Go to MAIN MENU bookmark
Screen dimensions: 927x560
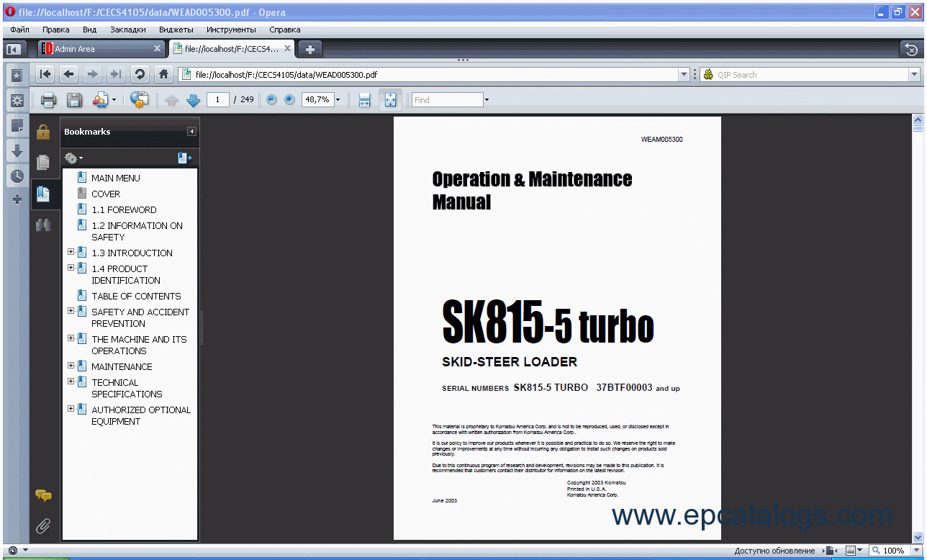116,178
